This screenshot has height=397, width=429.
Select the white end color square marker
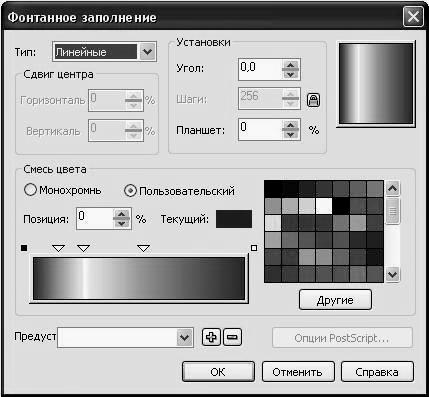coord(254,248)
